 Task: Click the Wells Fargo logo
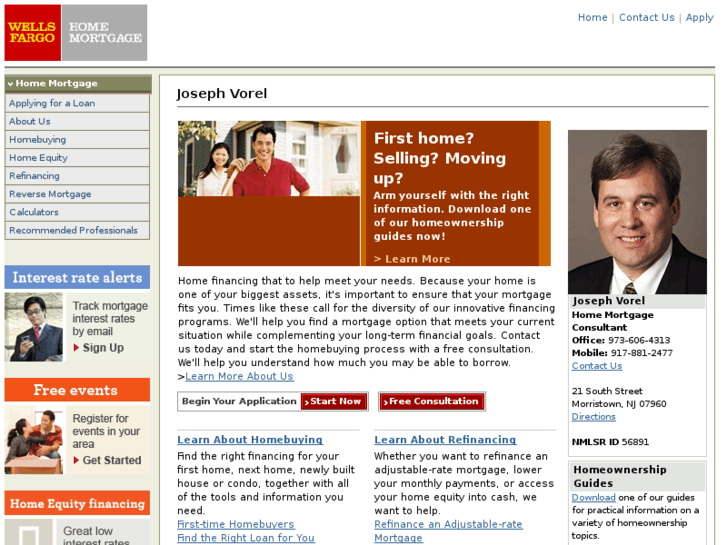[x=32, y=32]
